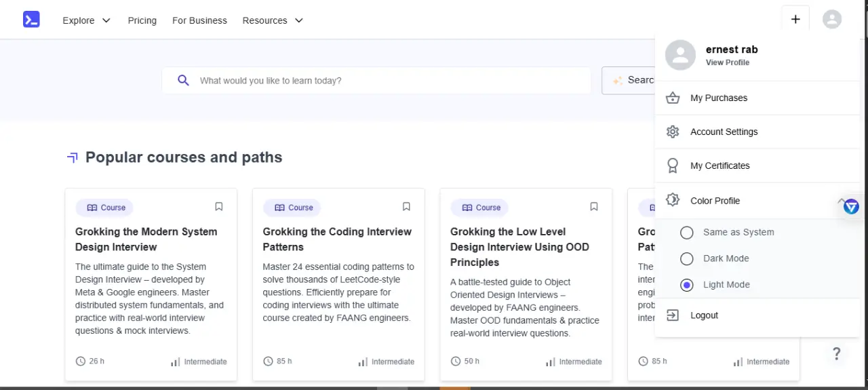The image size is (868, 390).
Task: Click level bars icon on Coding Interview Patterns card
Action: point(363,362)
